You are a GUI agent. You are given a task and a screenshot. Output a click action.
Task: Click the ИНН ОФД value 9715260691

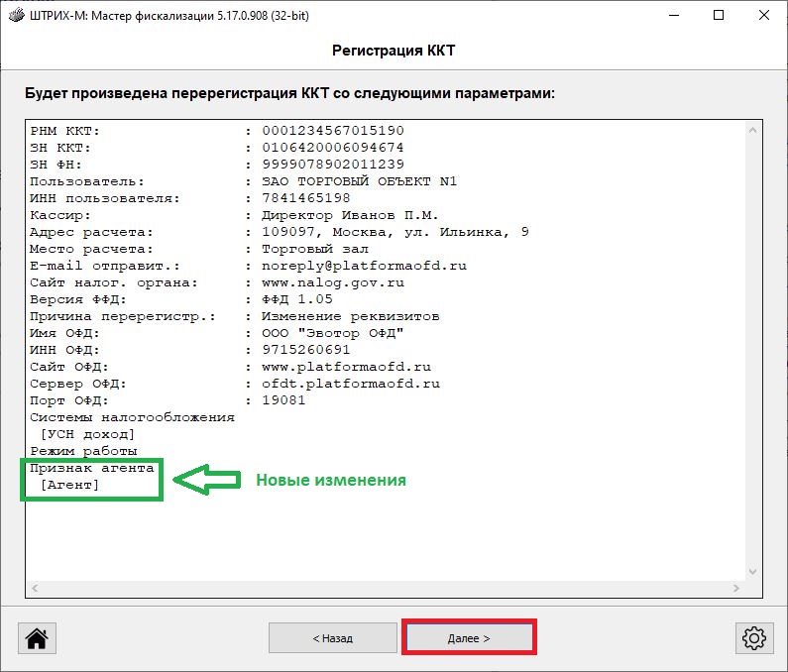[x=305, y=350]
